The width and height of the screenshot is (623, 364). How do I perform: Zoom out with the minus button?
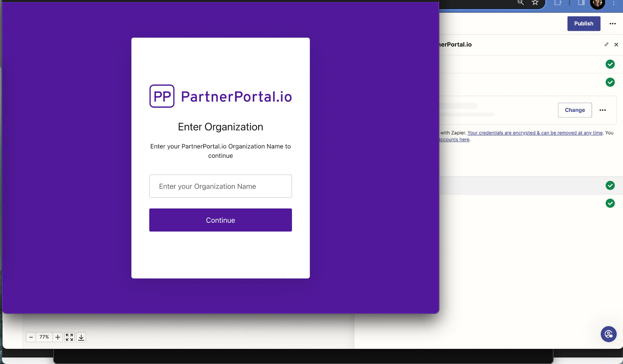point(31,337)
